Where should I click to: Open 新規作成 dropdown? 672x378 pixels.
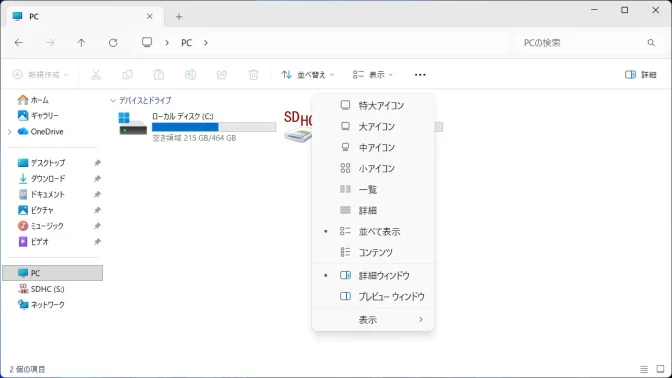[x=40, y=75]
